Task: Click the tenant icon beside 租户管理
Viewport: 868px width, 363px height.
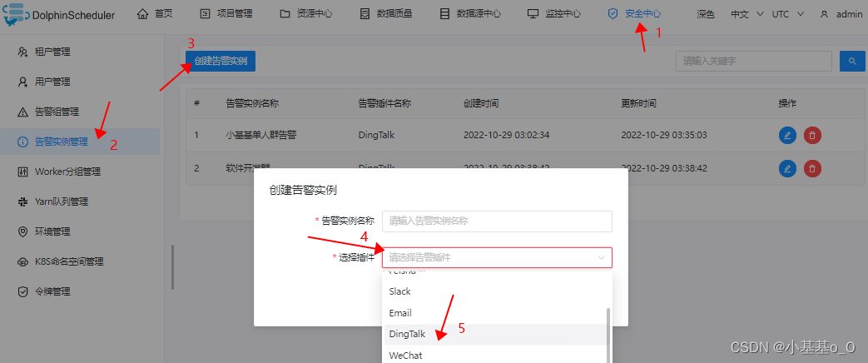Action: tap(22, 52)
